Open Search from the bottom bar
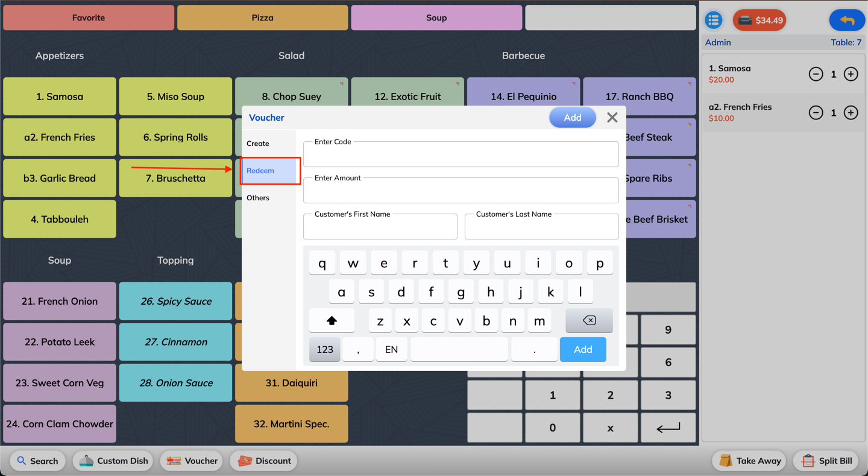This screenshot has height=476, width=868. coord(37,461)
